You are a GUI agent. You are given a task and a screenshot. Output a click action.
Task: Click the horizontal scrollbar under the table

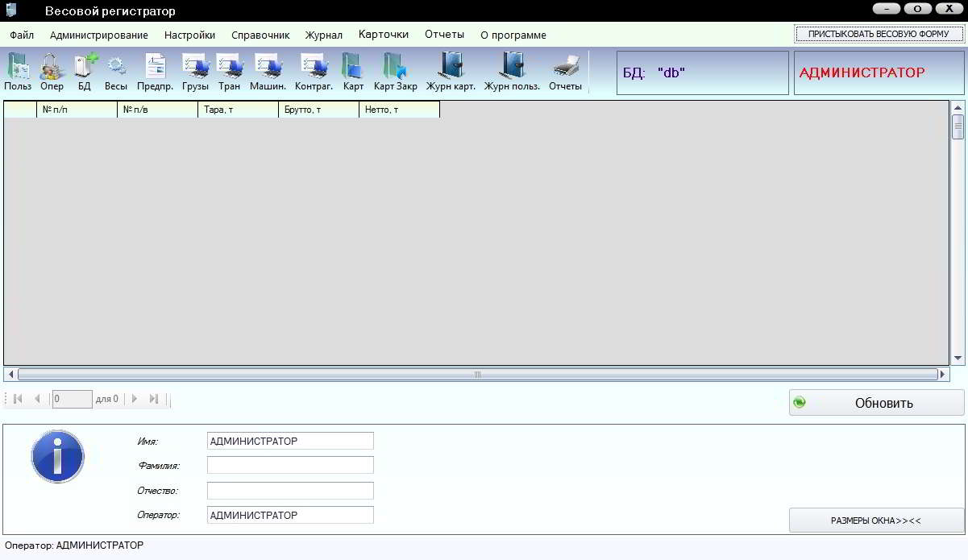coord(477,375)
